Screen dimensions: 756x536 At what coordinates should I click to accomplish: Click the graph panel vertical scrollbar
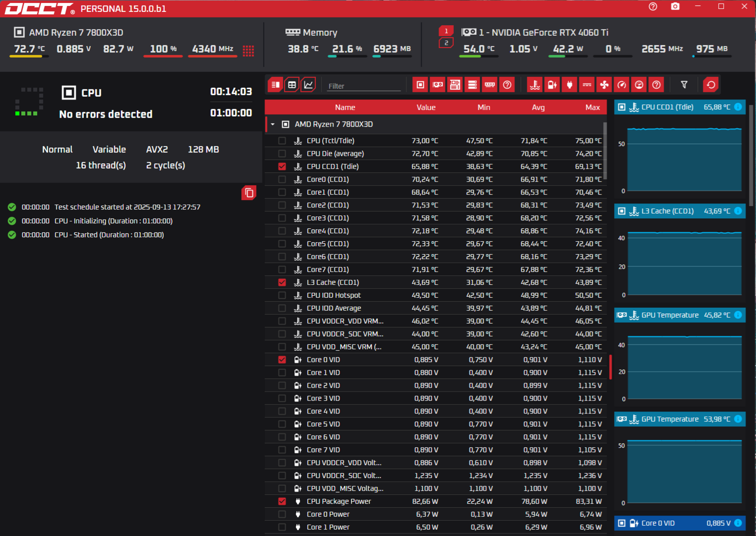[751, 155]
